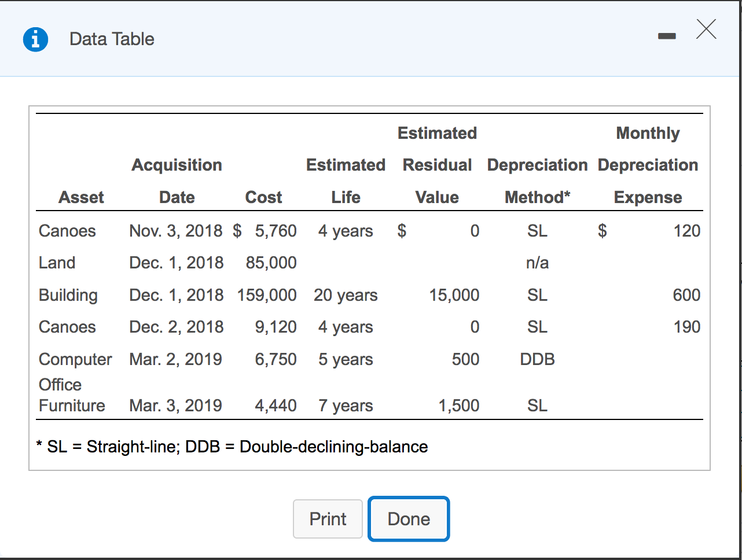Click the Office Furniture row label

72,395
